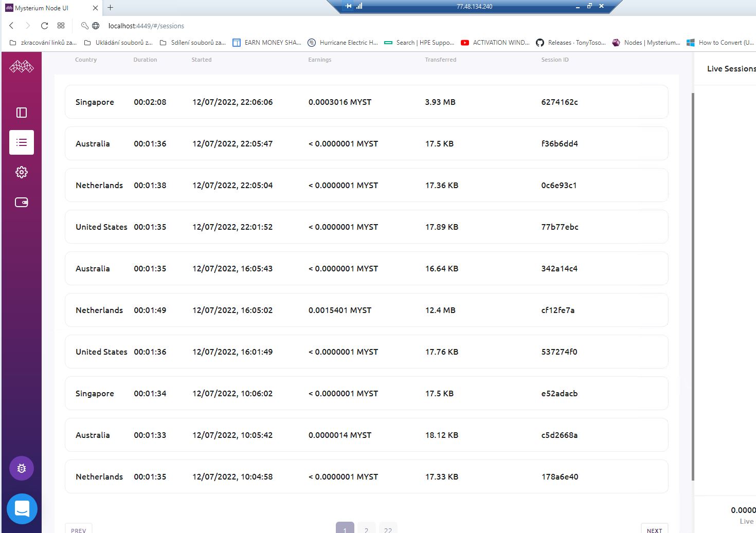Click the remote session signal strength icon
Viewport: 756px width, 533px height.
tap(359, 6)
